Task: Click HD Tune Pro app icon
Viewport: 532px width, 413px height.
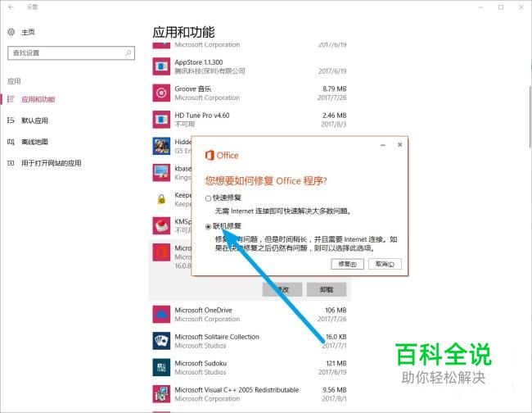Action: (x=161, y=120)
